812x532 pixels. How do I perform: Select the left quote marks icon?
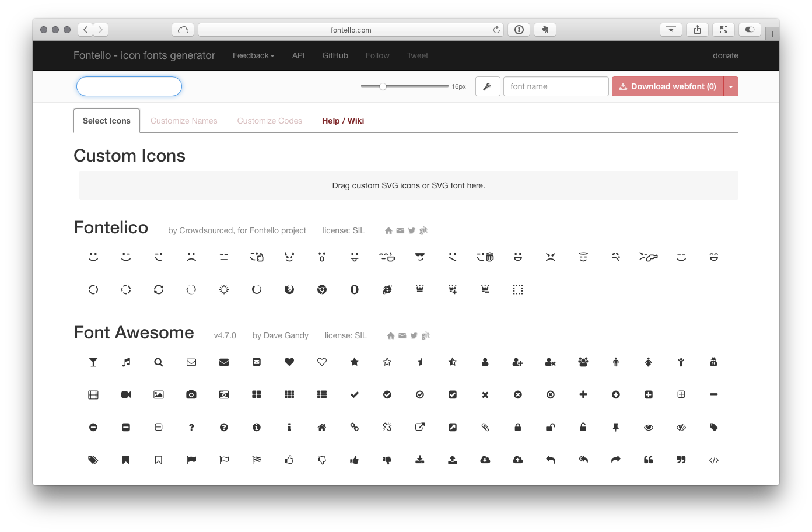click(649, 460)
